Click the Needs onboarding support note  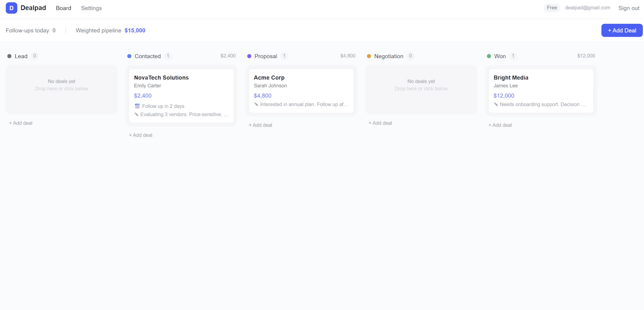point(543,104)
